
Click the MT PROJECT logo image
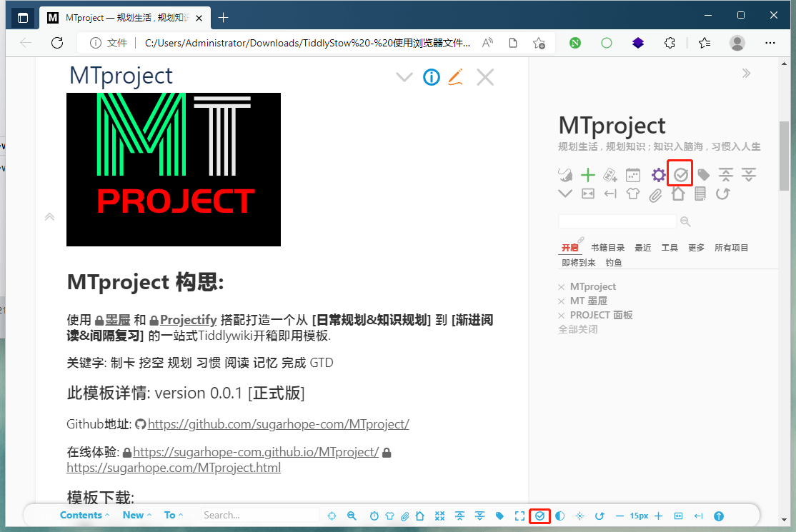click(174, 169)
